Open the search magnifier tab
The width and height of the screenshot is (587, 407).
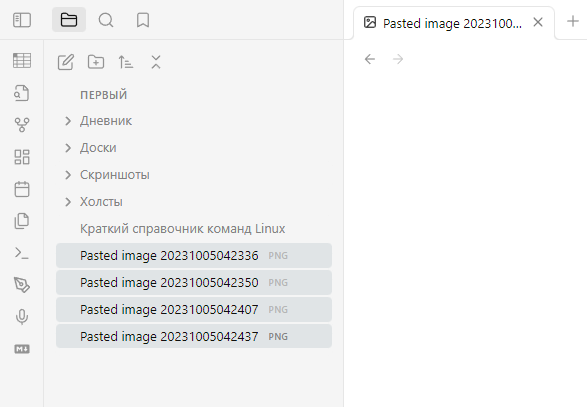coord(106,20)
